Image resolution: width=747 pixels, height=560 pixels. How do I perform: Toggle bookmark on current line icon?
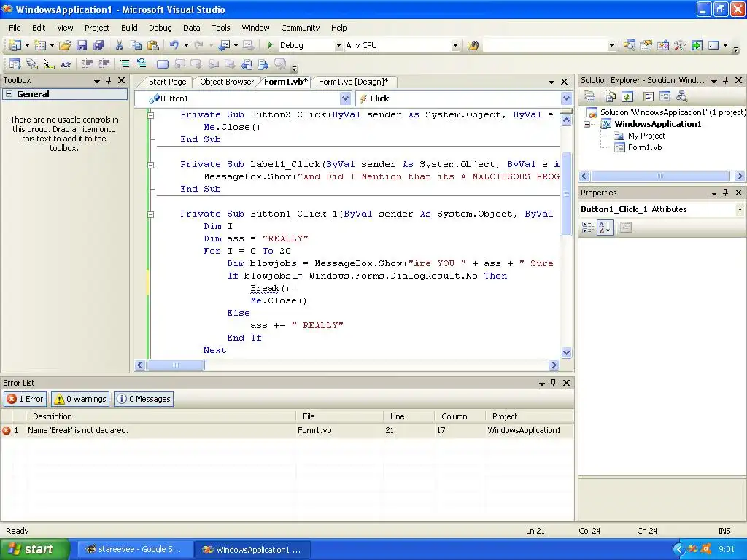(x=163, y=64)
